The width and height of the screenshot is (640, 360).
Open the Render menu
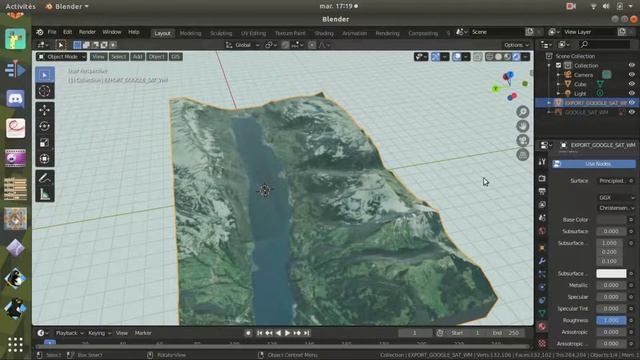pos(87,32)
